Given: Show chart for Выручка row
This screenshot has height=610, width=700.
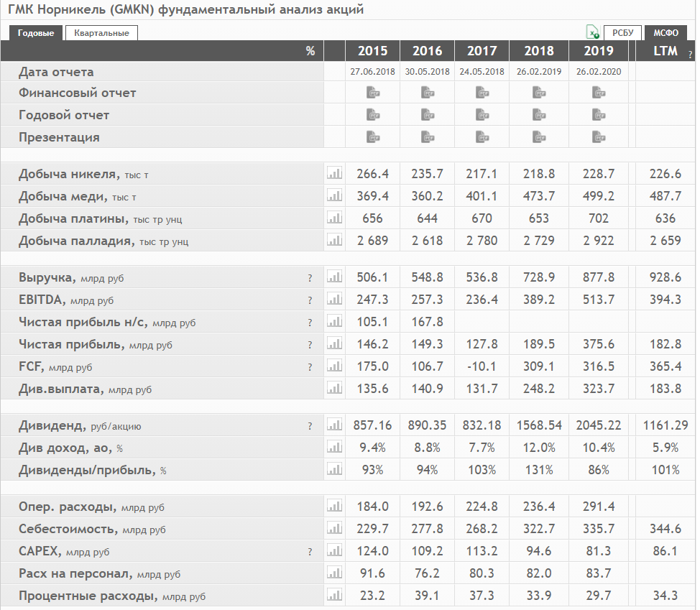Looking at the screenshot, I should coord(334,277).
